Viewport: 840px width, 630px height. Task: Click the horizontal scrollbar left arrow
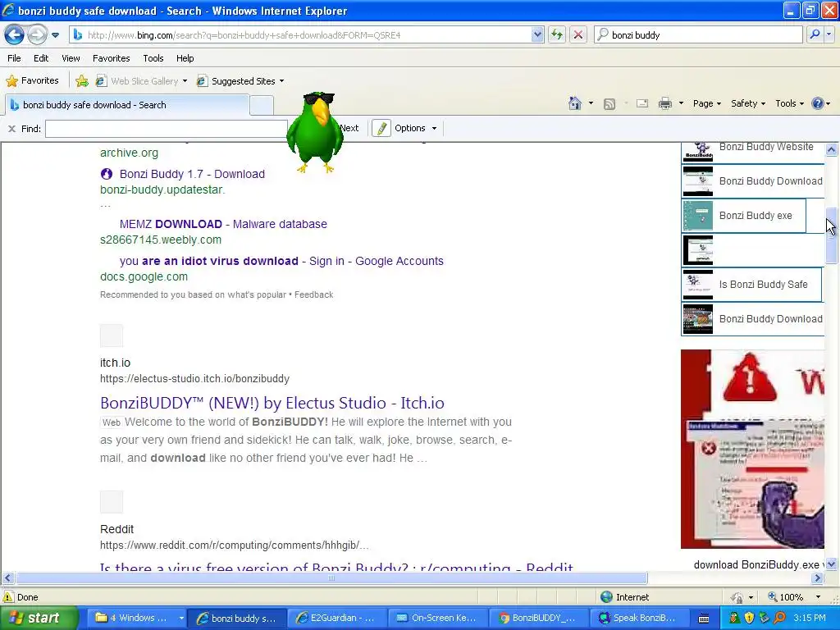tap(7, 578)
